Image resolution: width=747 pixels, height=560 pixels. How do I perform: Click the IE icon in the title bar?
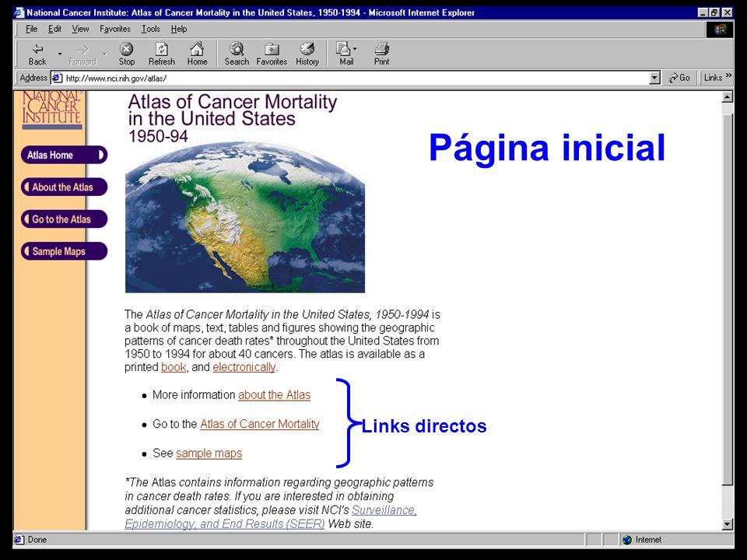click(19, 12)
